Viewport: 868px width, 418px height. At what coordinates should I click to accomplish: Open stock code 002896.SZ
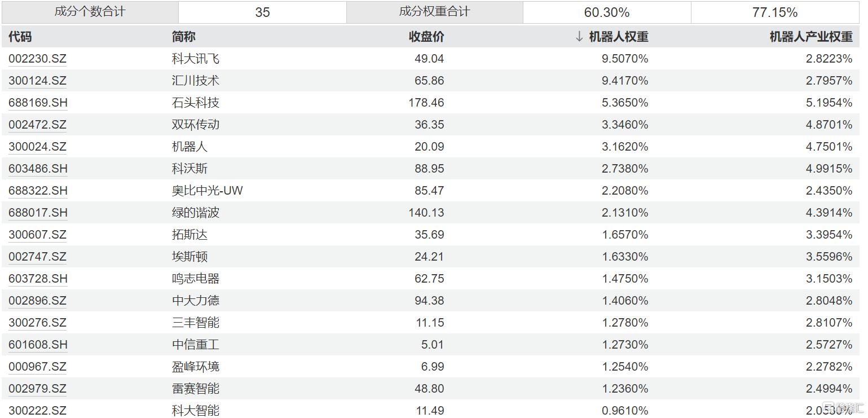click(37, 301)
